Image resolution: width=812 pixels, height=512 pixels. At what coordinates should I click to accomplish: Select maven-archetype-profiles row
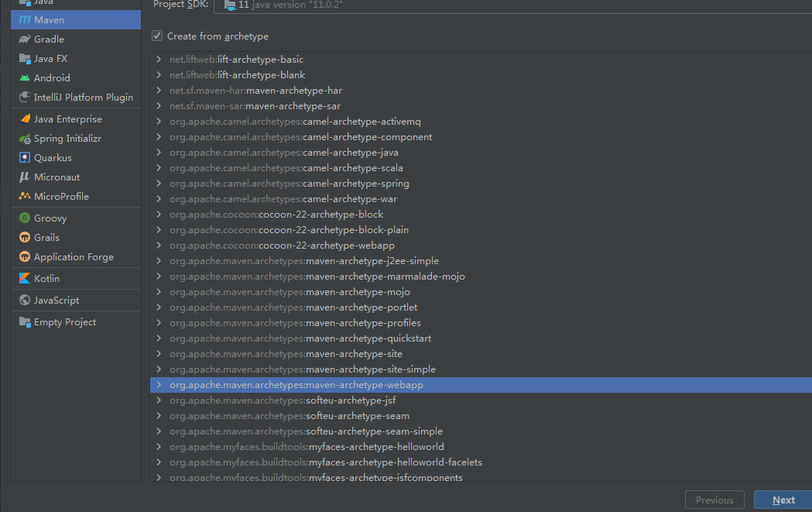[481, 323]
